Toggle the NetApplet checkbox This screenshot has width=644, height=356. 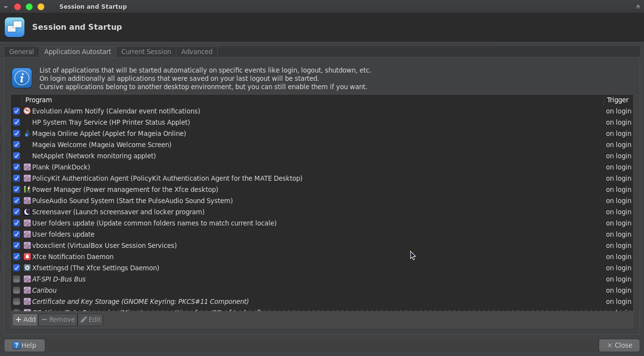(x=17, y=156)
